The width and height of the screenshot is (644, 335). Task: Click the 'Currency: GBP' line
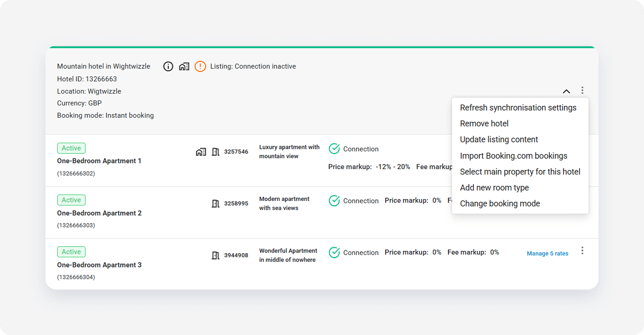click(x=79, y=103)
